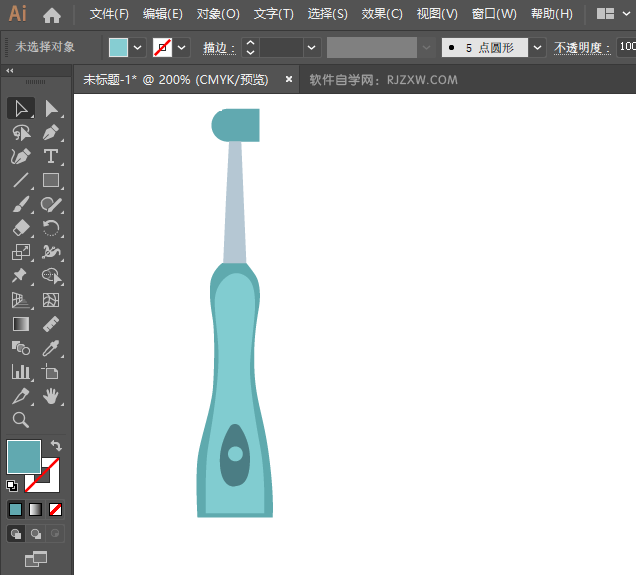Pick the Eyedropper tool
Image resolution: width=636 pixels, height=575 pixels.
[51, 348]
